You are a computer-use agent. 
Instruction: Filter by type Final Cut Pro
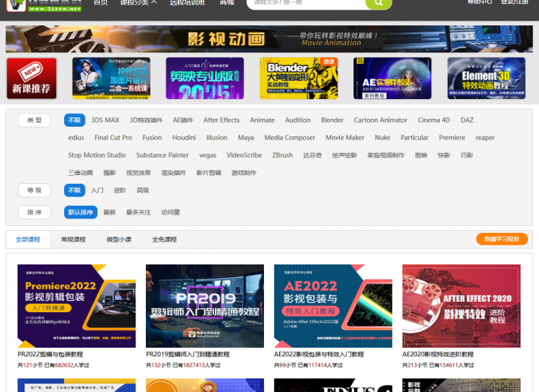click(x=113, y=138)
